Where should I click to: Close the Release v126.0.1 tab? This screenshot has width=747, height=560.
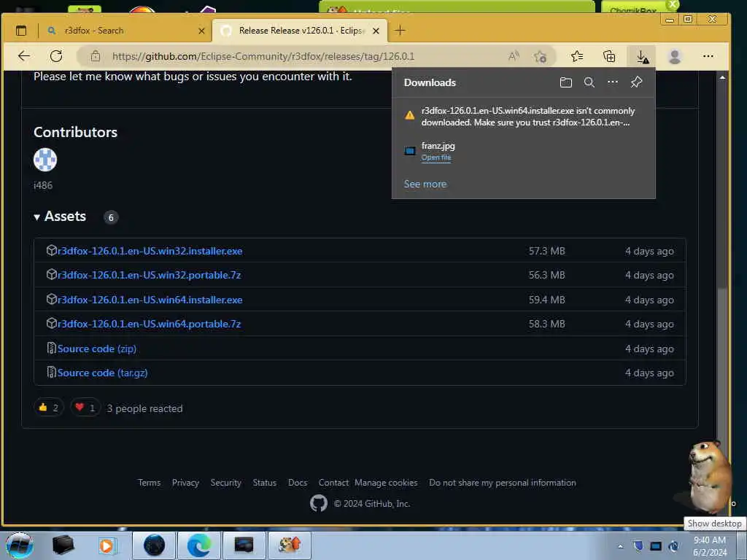click(x=376, y=31)
